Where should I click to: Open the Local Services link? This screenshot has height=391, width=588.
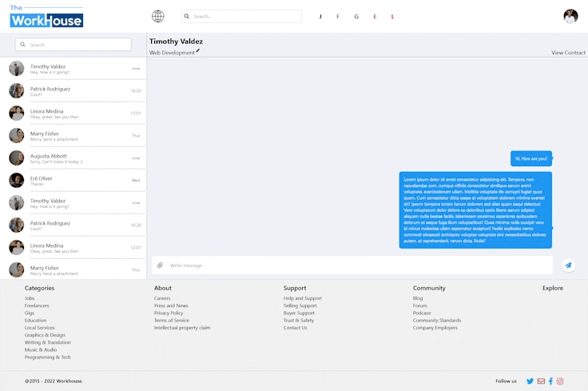coord(40,328)
